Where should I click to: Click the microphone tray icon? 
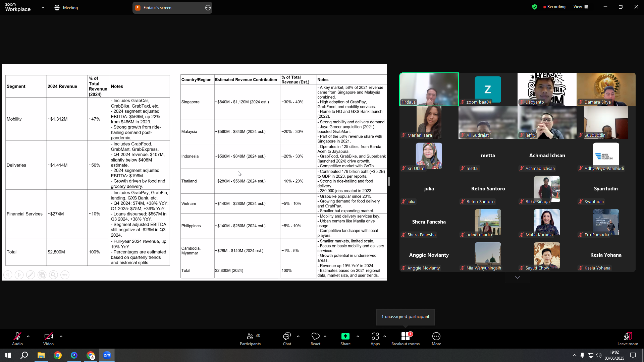coord(583,355)
